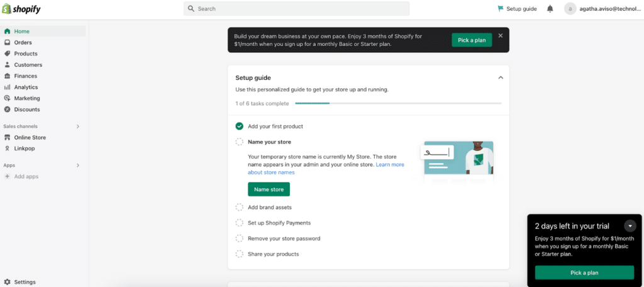Image resolution: width=644 pixels, height=287 pixels.
Task: Click the plus icon beside Add apps
Action: click(x=7, y=176)
